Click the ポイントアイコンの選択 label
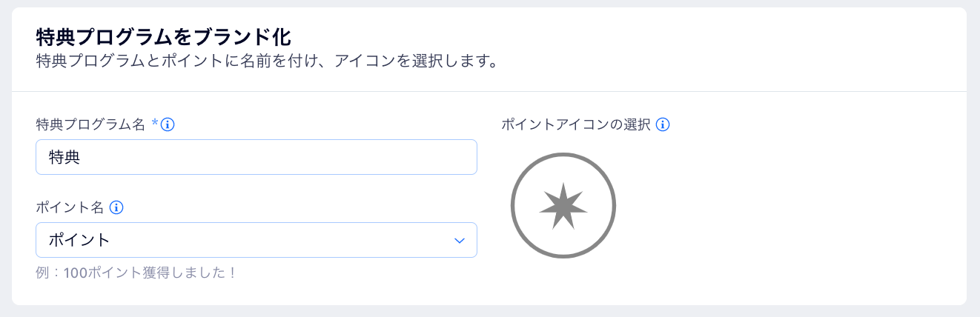The height and width of the screenshot is (317, 980). 576,124
